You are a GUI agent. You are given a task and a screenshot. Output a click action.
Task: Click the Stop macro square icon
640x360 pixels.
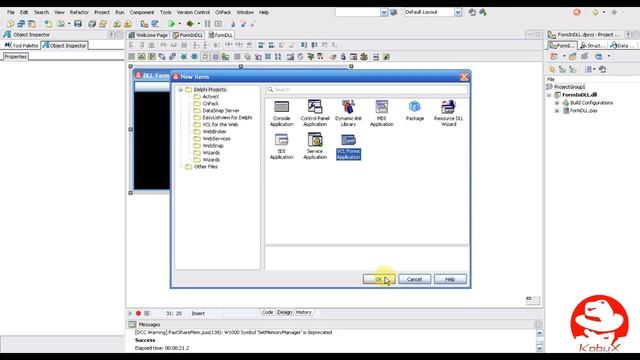(x=147, y=313)
